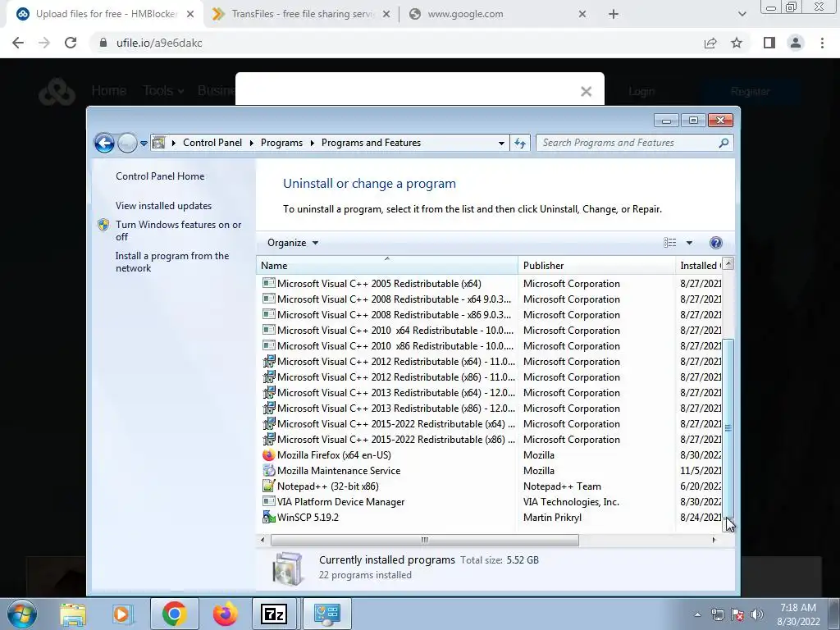The height and width of the screenshot is (630, 840).
Task: Bookmark this page with star icon
Action: 737,43
